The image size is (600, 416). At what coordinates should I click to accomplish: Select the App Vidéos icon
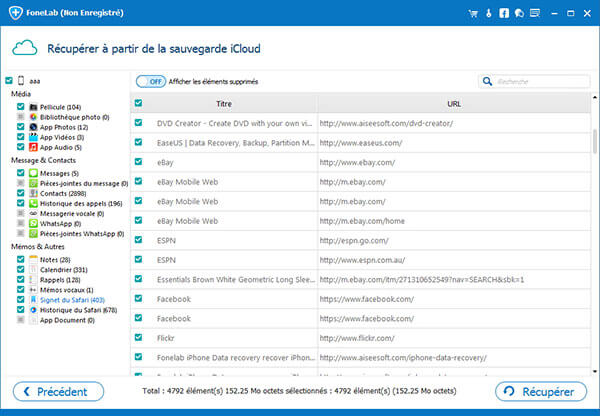pos(33,137)
